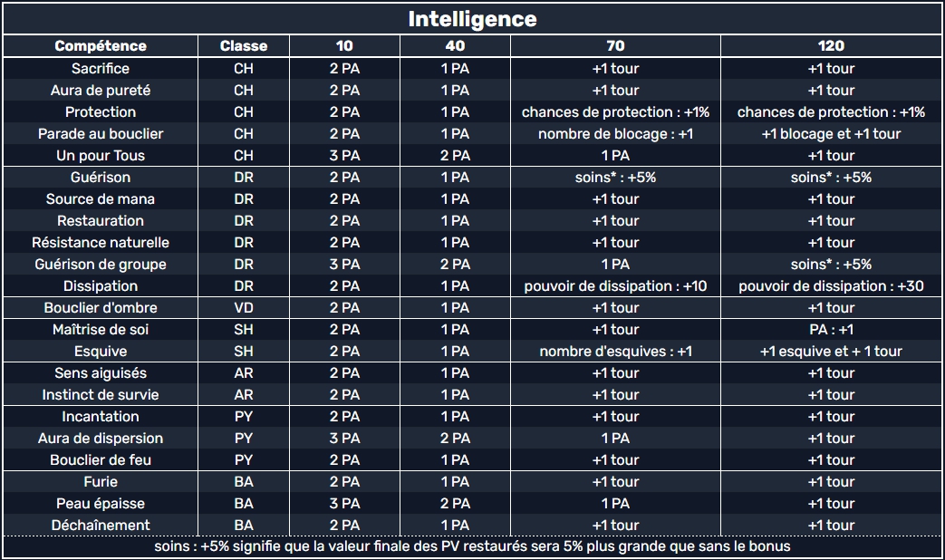Select the 'nombre d'esquives : +1' cell
This screenshot has width=945, height=560.
(x=615, y=352)
